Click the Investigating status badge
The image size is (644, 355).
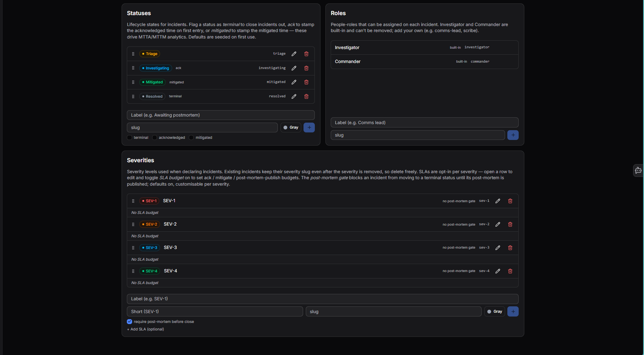coord(156,68)
